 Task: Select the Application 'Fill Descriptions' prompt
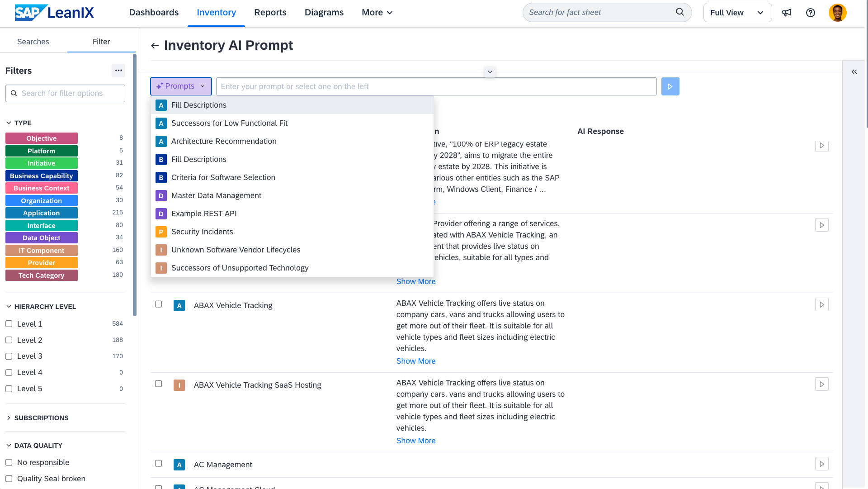pyautogui.click(x=292, y=105)
